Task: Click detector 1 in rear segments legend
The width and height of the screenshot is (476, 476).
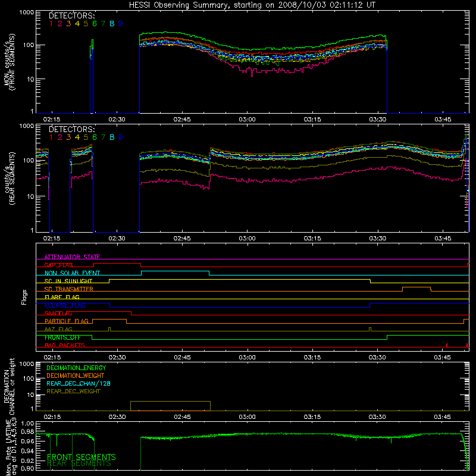Action: (51, 137)
